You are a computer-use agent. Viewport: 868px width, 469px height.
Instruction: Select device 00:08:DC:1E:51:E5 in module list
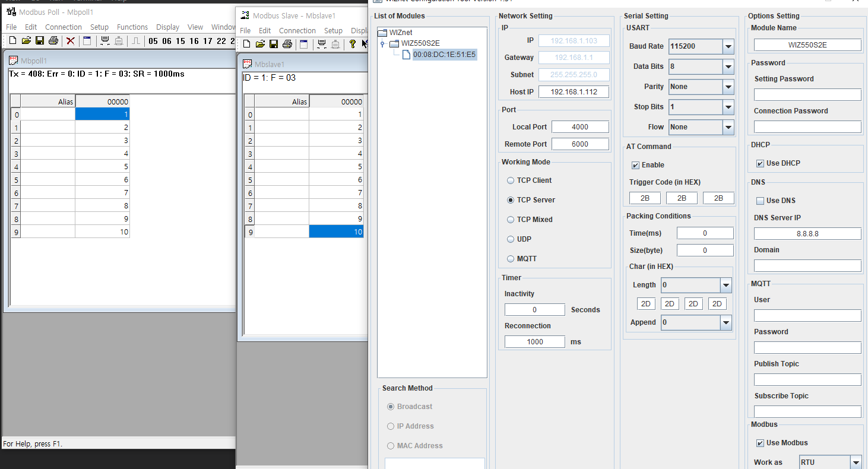point(444,55)
